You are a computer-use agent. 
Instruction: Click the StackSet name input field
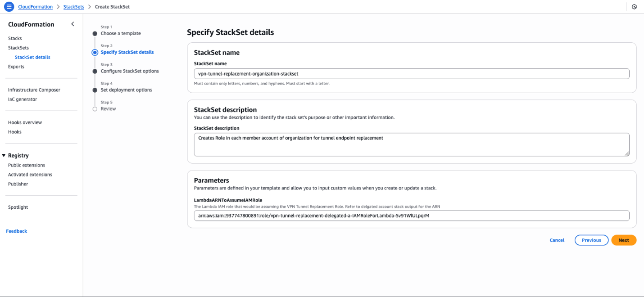tap(412, 73)
